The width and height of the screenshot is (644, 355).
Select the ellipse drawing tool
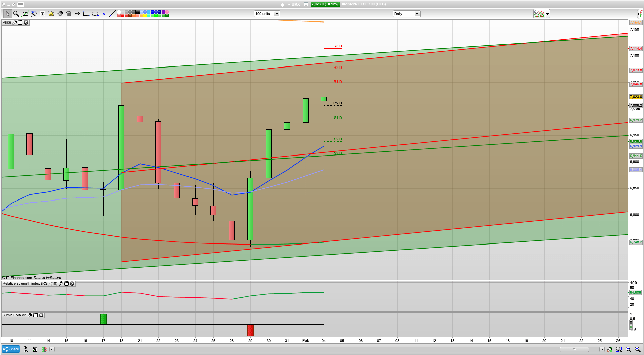[x=95, y=14]
